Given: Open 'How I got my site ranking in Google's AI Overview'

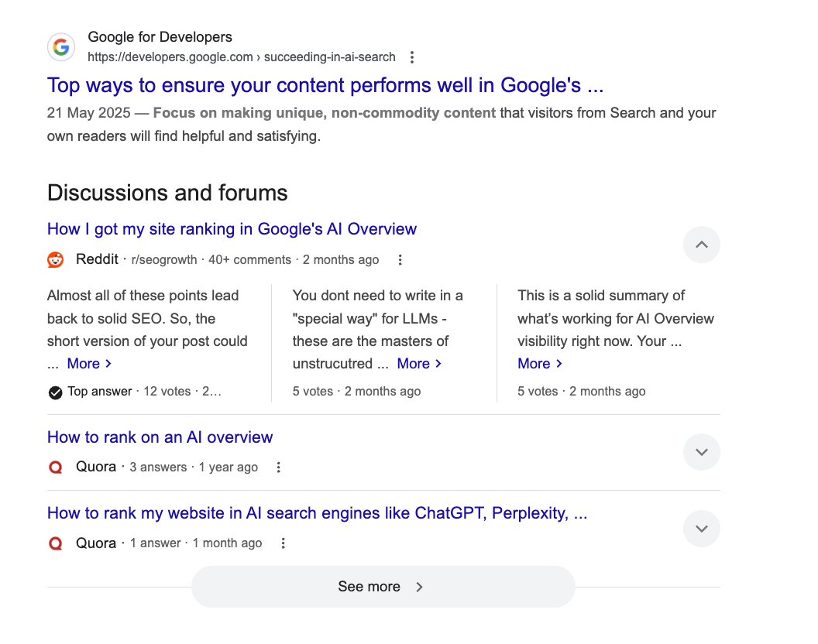Looking at the screenshot, I should coord(232,229).
